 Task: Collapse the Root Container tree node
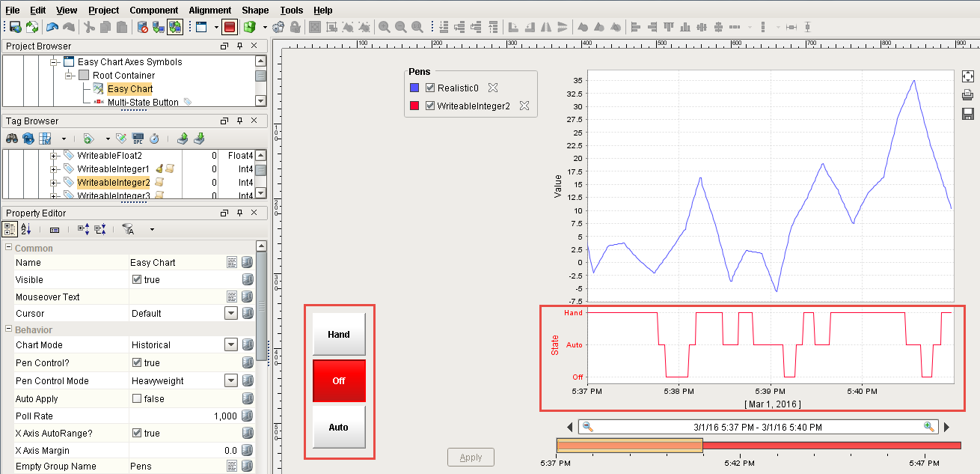coord(69,76)
